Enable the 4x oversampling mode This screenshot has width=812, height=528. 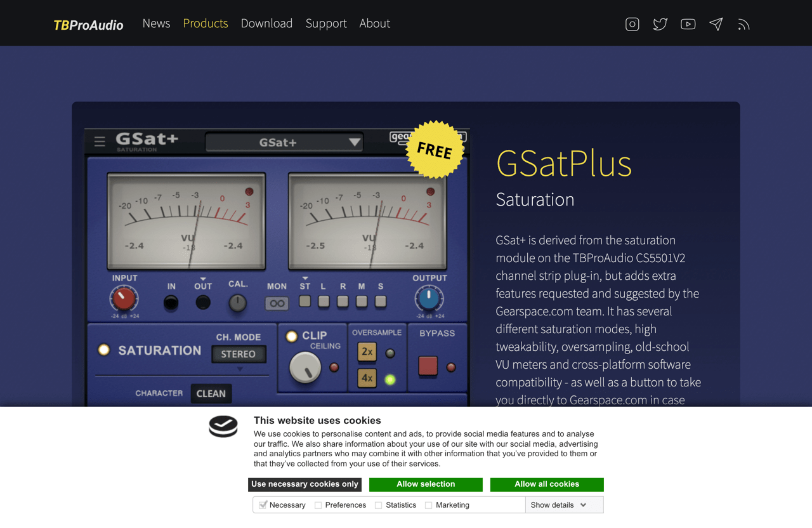coord(367,378)
